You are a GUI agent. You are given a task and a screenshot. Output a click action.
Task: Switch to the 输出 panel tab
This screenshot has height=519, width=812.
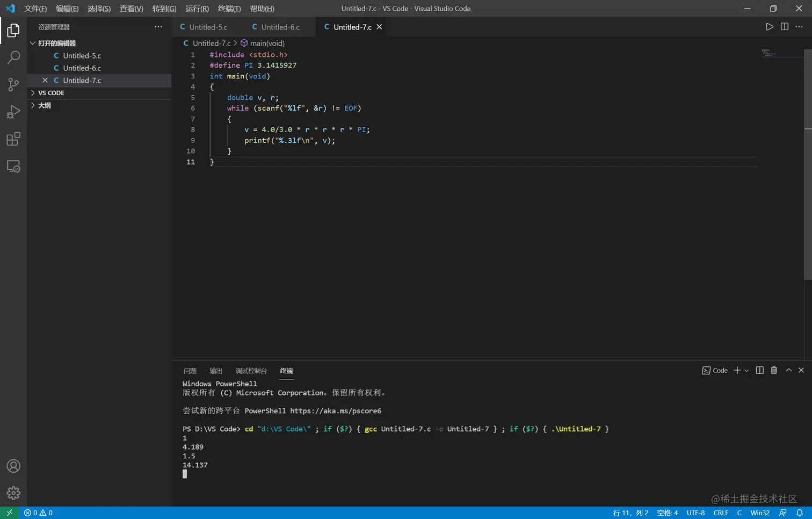[216, 371]
